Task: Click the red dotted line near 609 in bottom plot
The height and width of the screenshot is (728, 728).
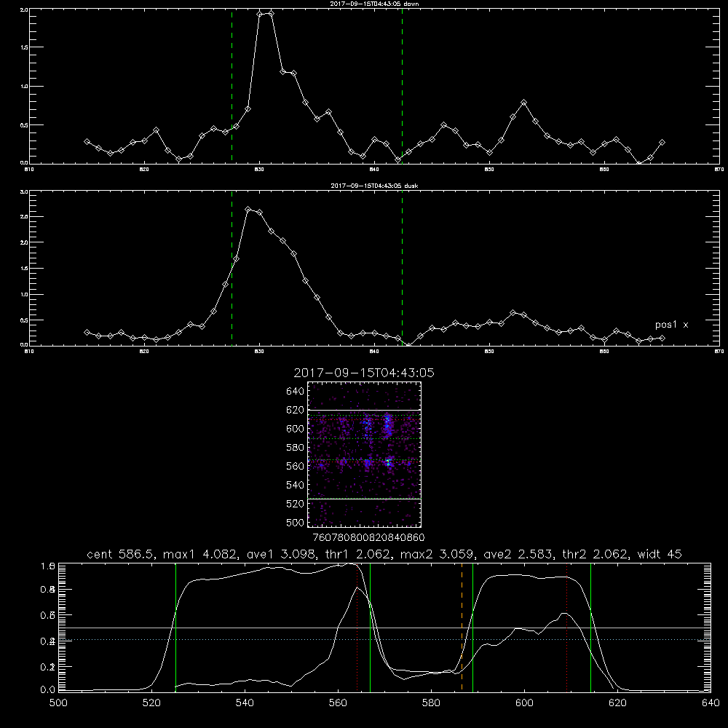Action: coord(567,627)
